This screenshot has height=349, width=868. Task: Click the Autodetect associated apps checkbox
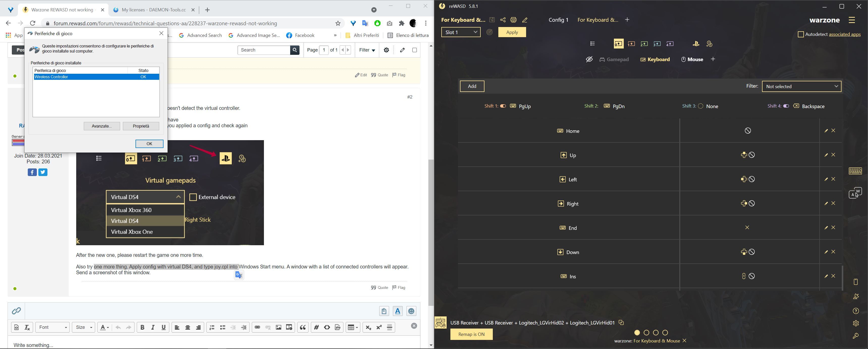(799, 34)
